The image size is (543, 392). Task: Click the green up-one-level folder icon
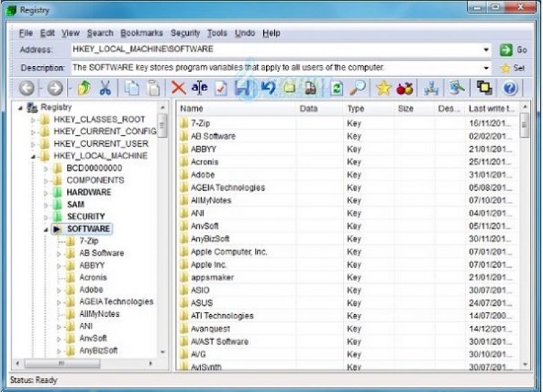click(84, 88)
